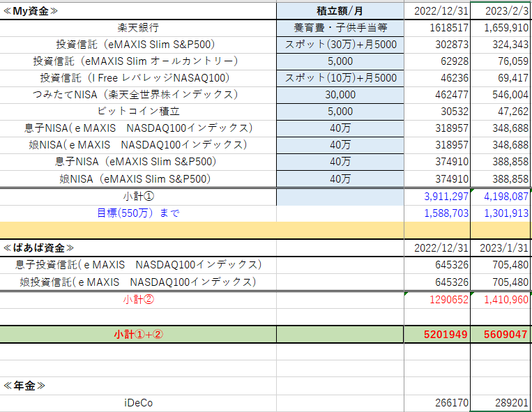Click the 小計①+② total label

pyautogui.click(x=138, y=335)
